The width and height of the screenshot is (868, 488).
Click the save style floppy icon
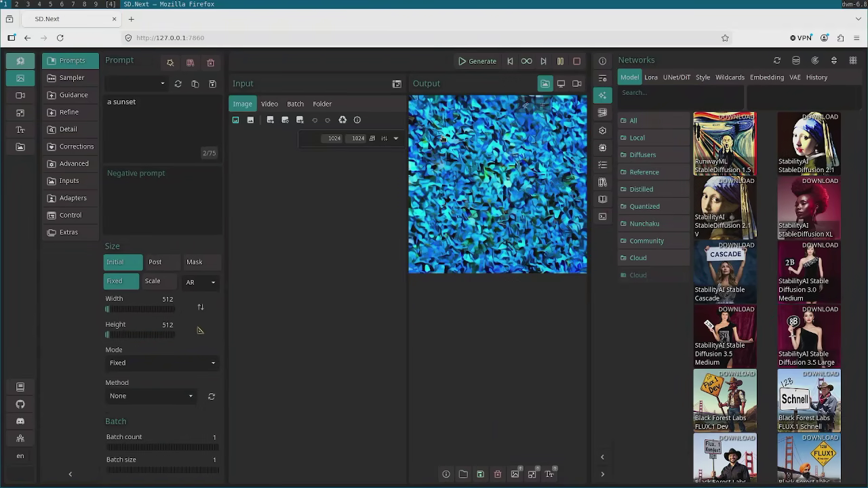(x=212, y=84)
